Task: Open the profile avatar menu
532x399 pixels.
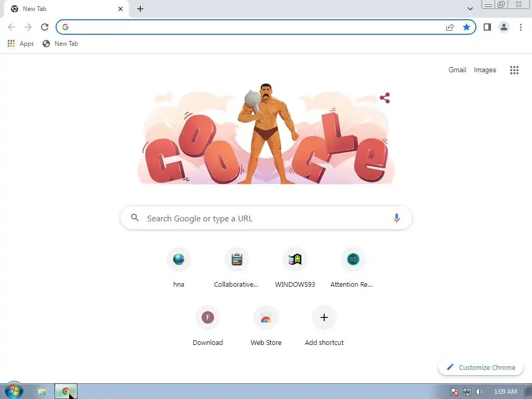Action: click(504, 27)
